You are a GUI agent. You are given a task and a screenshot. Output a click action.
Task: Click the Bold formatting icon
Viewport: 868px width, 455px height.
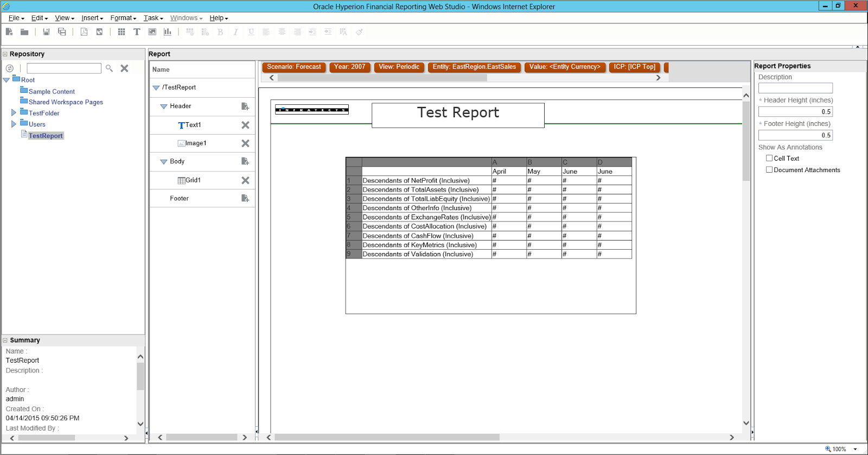click(220, 32)
